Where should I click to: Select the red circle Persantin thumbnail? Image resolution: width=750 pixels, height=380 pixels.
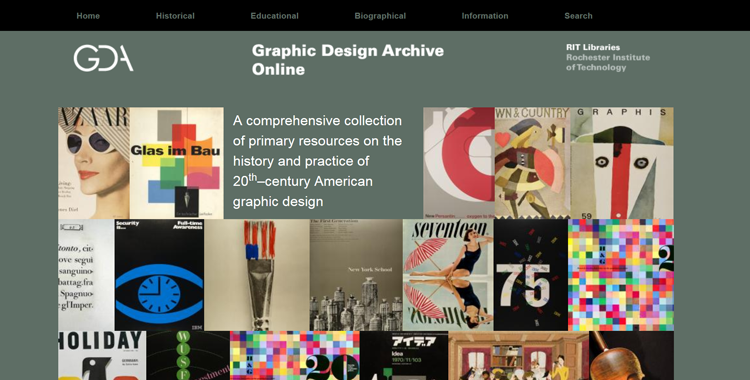[459, 163]
